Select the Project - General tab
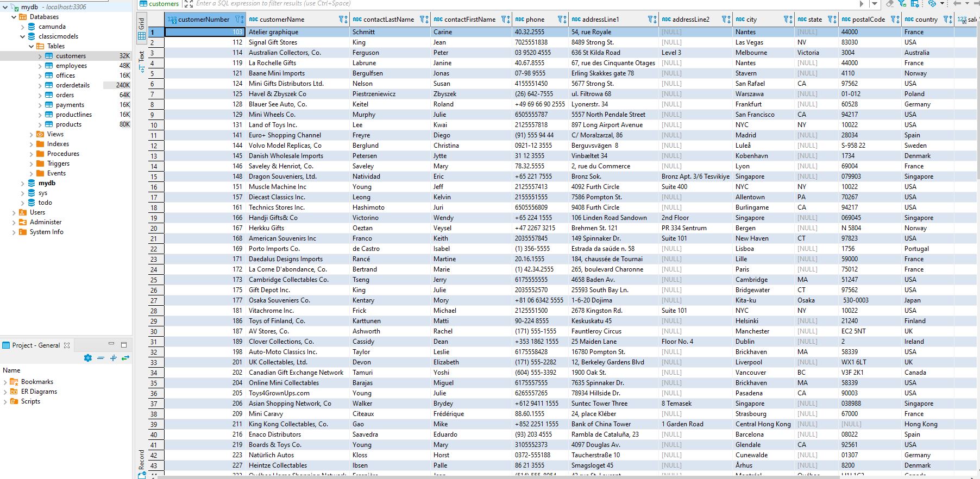 36,345
